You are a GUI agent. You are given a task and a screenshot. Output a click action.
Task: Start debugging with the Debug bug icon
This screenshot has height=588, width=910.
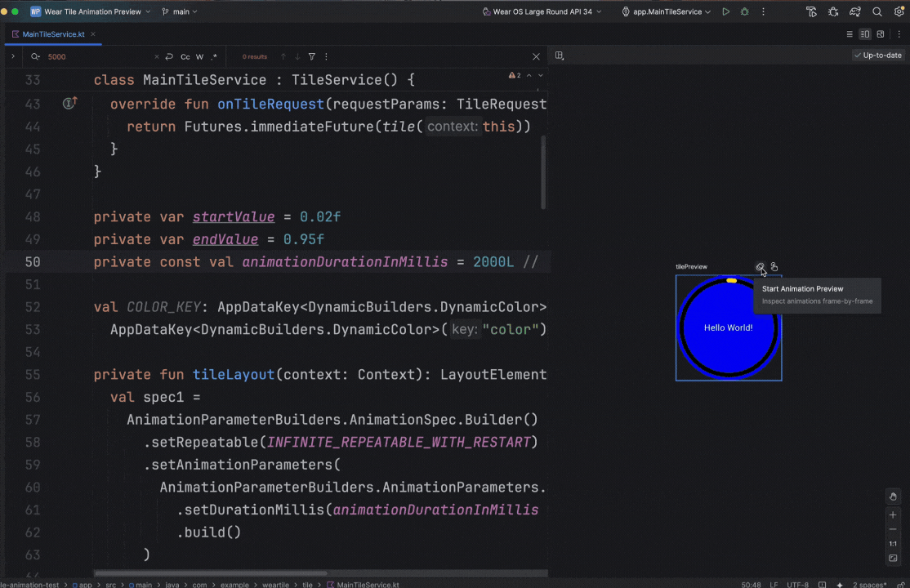click(745, 11)
